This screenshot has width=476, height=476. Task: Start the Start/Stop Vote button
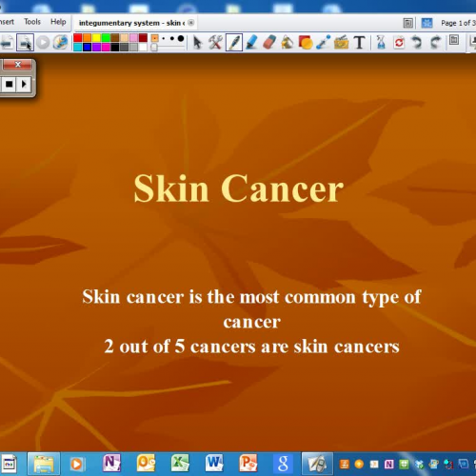43,42
